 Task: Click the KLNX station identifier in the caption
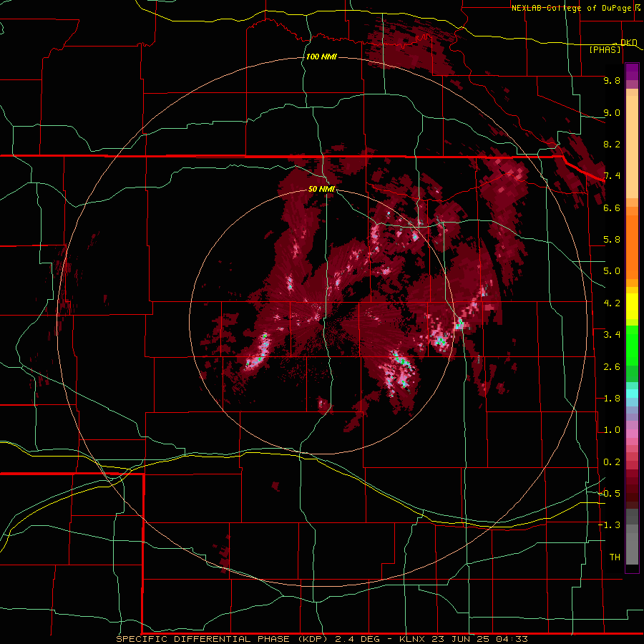pyautogui.click(x=413, y=639)
